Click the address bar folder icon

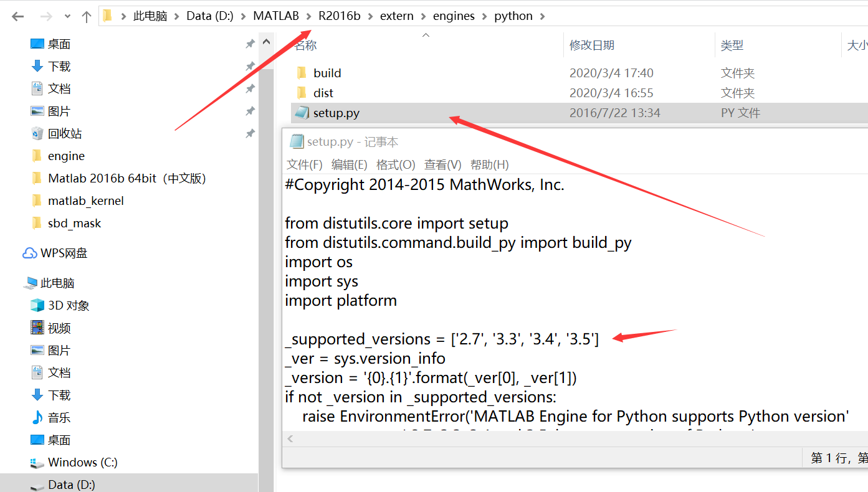pyautogui.click(x=107, y=15)
